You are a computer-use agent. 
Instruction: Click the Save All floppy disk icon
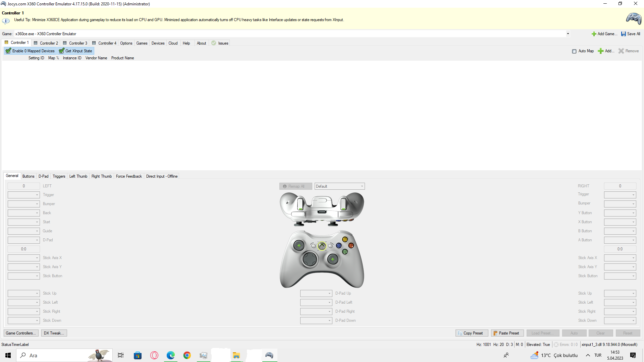click(x=623, y=34)
